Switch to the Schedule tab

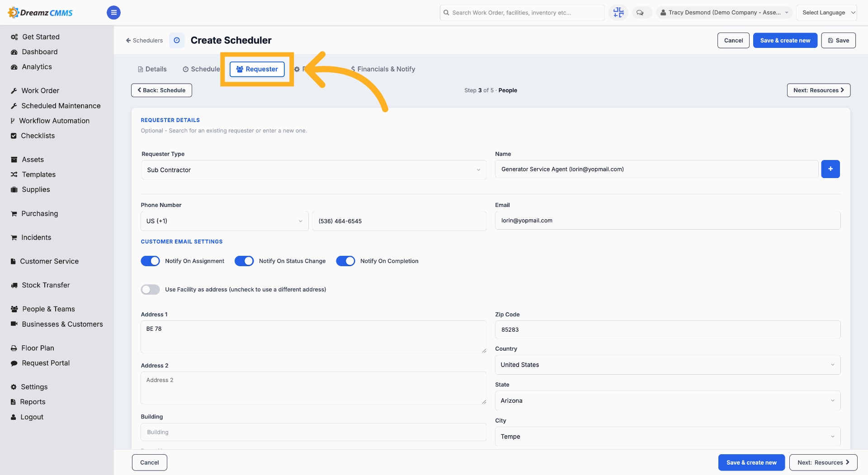(x=201, y=69)
